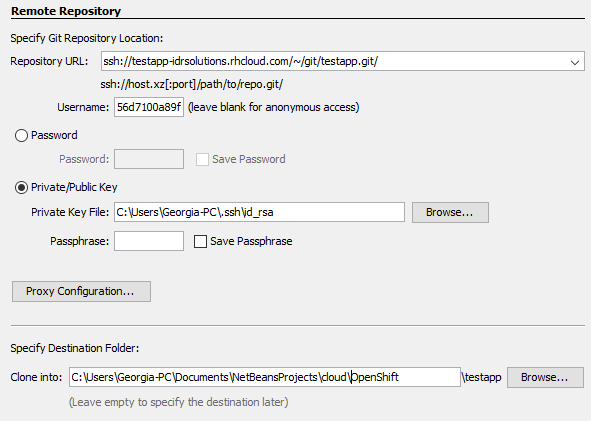Screen dimensions: 591x421
Task: Click the Private Key File path field
Action: tap(259, 212)
